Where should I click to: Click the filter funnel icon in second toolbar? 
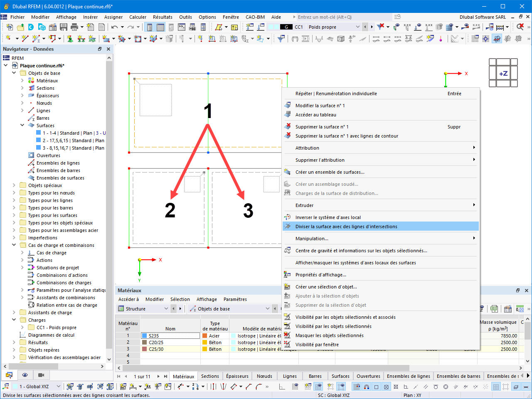pos(281,39)
